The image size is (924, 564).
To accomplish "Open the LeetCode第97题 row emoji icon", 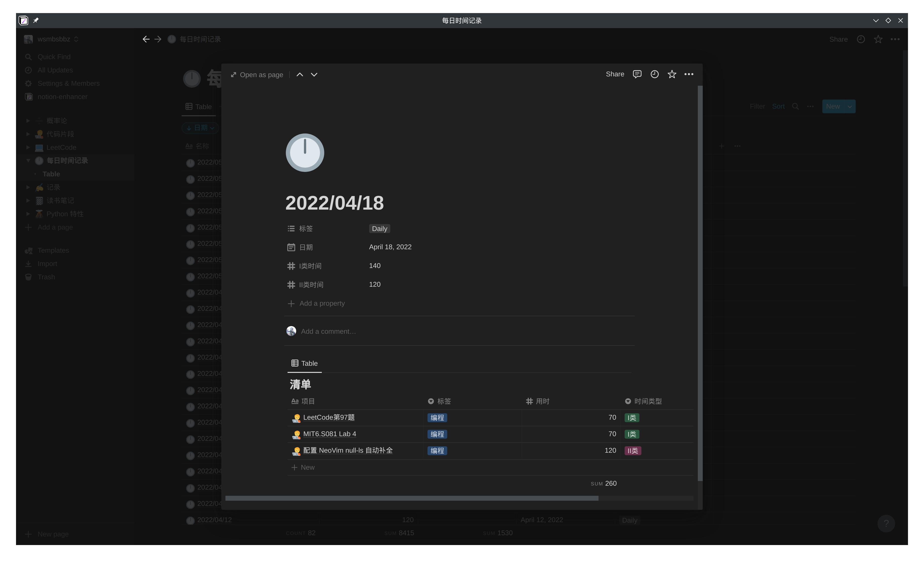I will (x=296, y=418).
